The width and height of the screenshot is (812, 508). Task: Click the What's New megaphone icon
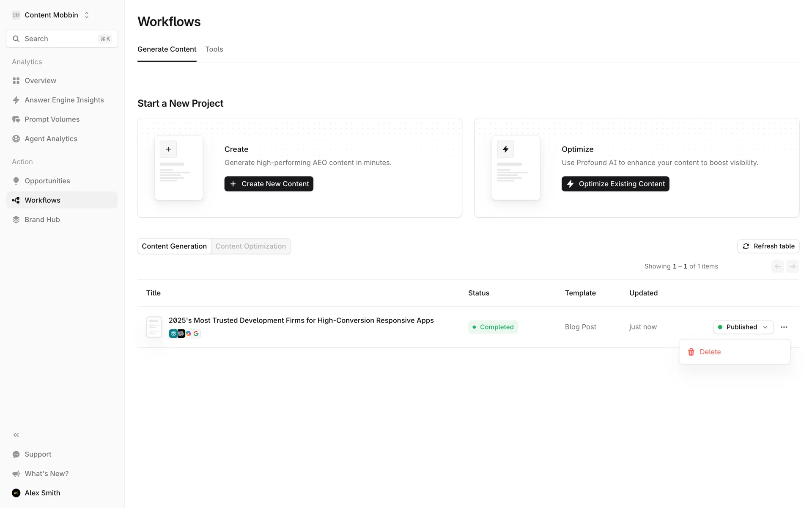(16, 474)
